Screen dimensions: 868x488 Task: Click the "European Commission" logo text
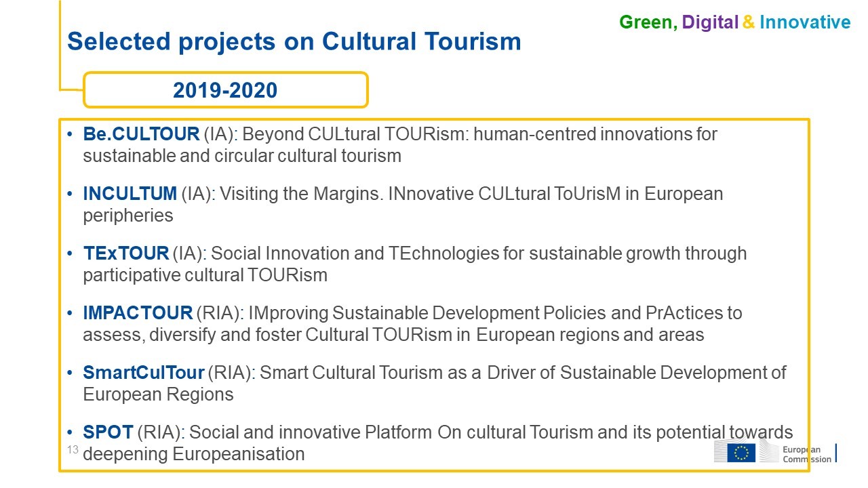806,454
